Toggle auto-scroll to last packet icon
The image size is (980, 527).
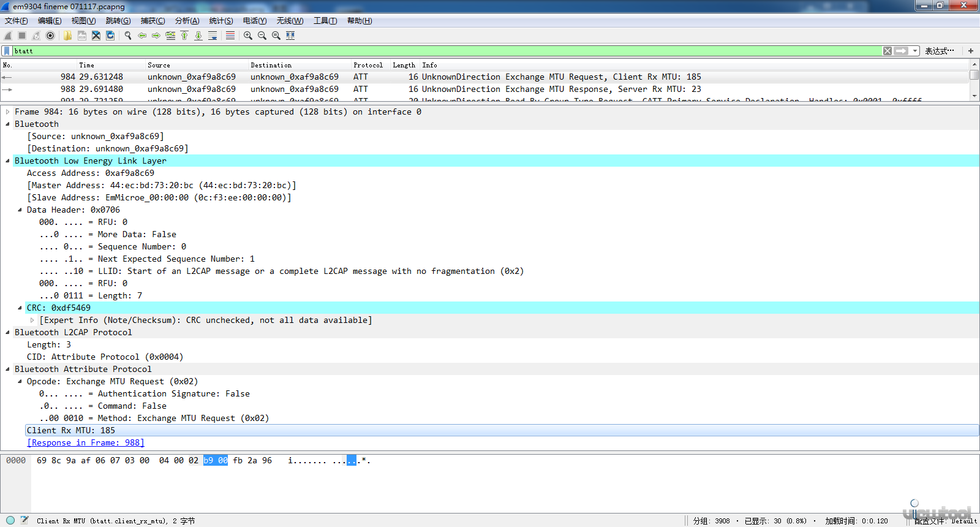213,36
